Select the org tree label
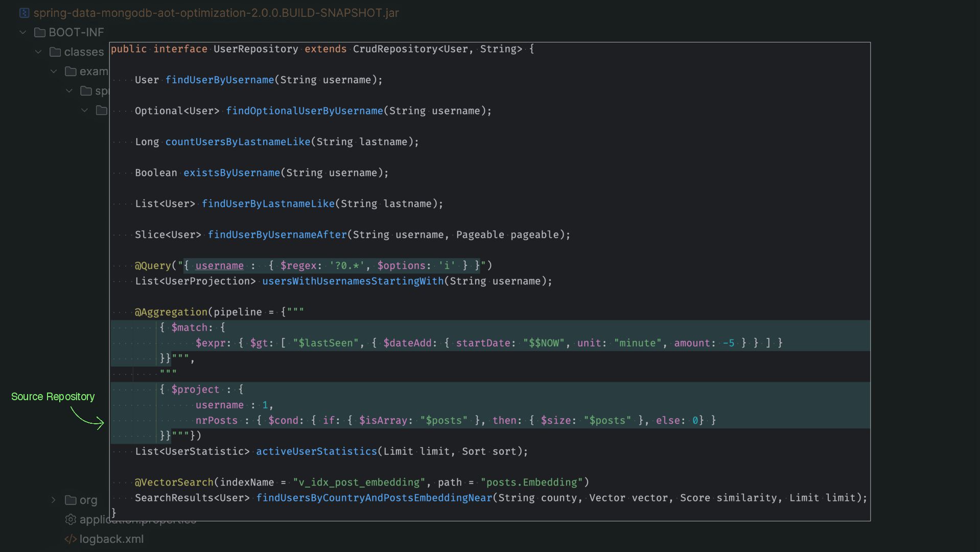 point(88,500)
